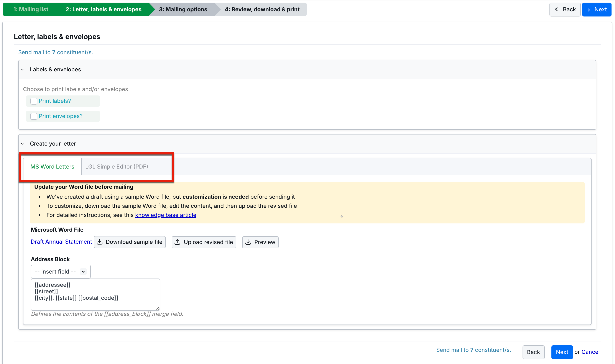615x364 pixels.
Task: Open the insert field dropdown
Action: pyautogui.click(x=60, y=272)
